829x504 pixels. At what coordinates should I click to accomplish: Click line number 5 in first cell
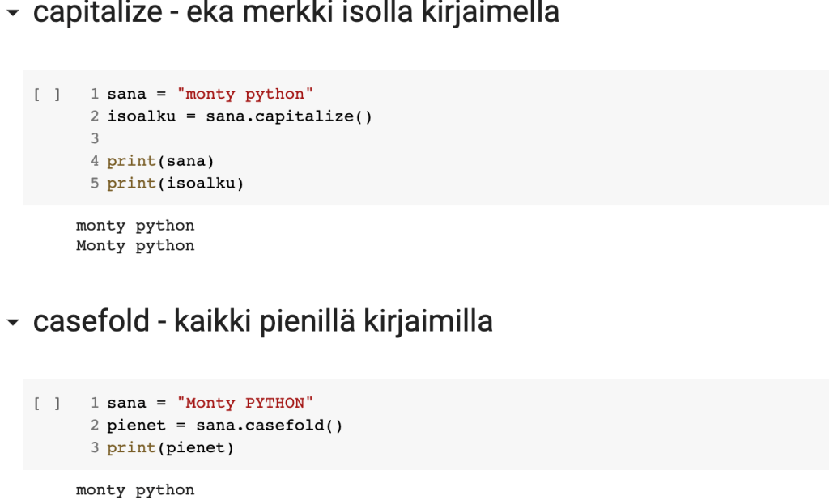(95, 184)
